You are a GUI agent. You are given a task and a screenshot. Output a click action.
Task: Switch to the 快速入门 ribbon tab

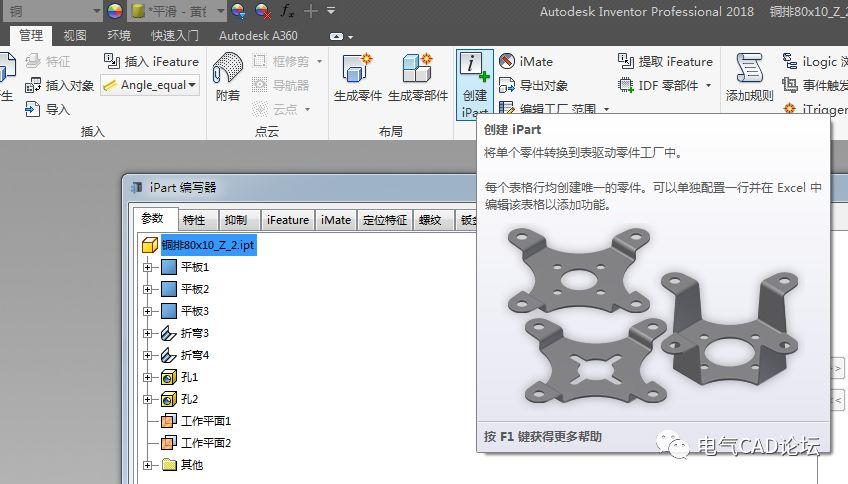(x=175, y=36)
